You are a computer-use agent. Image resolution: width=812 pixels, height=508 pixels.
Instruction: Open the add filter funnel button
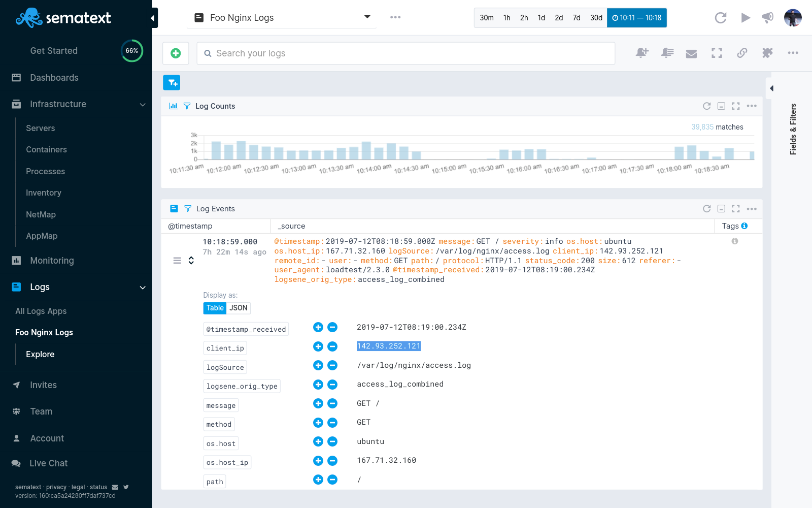click(172, 82)
